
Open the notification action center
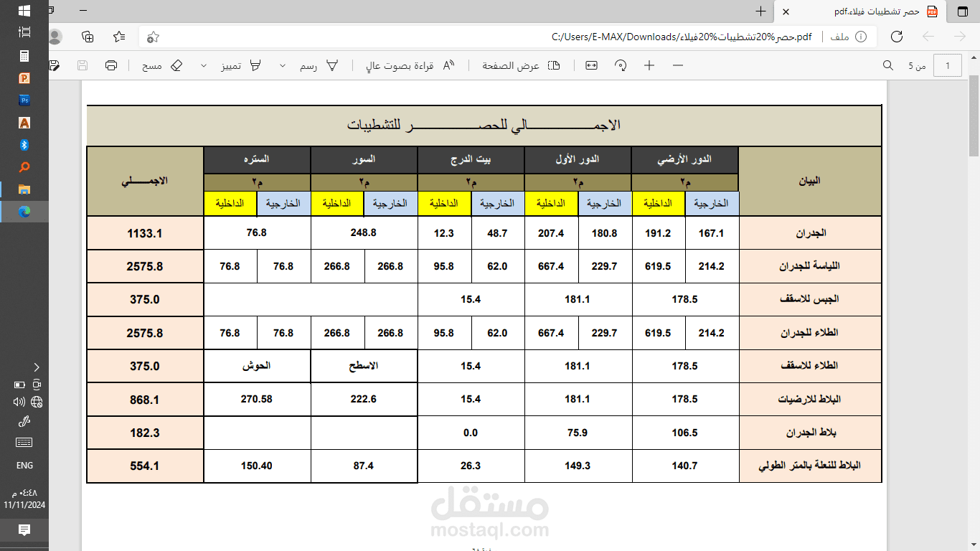24,530
